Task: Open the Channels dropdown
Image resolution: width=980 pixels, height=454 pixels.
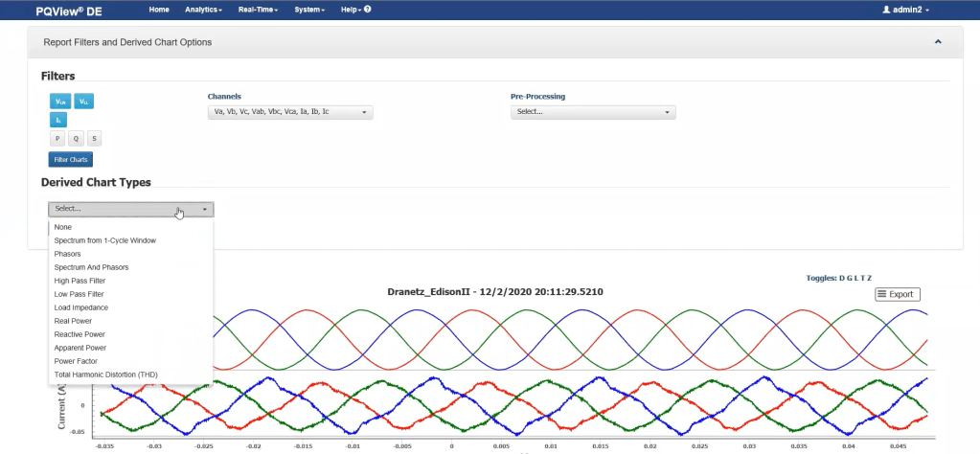Action: [289, 112]
